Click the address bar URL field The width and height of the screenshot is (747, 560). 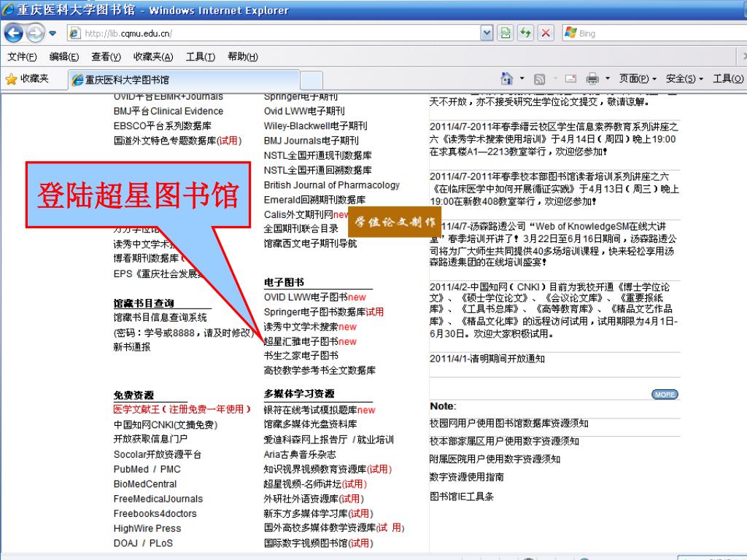click(274, 34)
